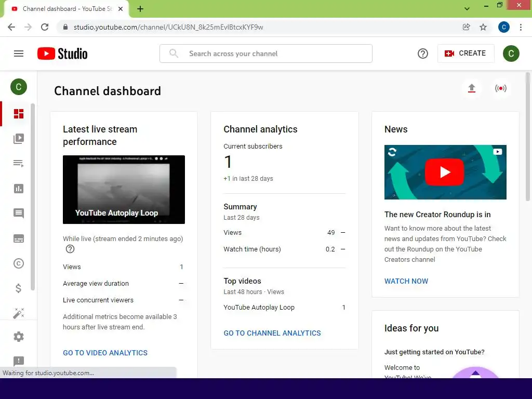The height and width of the screenshot is (399, 532).
Task: Bookmark the page with the star icon
Action: tap(483, 27)
